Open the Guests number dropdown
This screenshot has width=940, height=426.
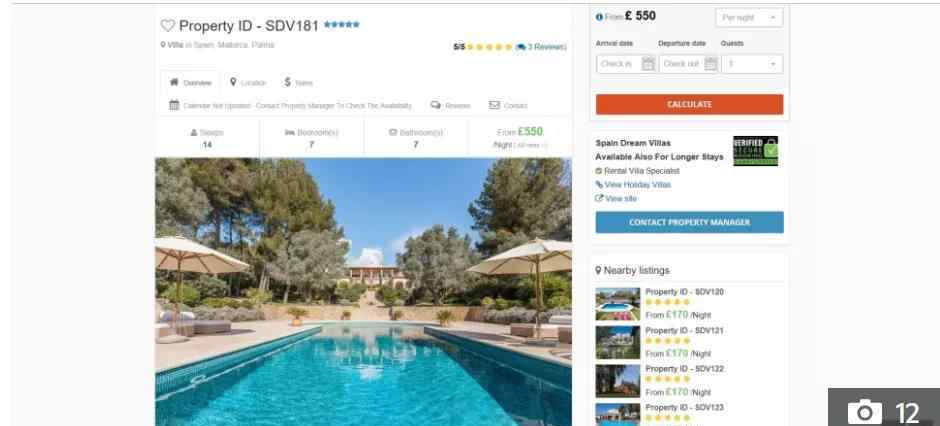click(752, 64)
